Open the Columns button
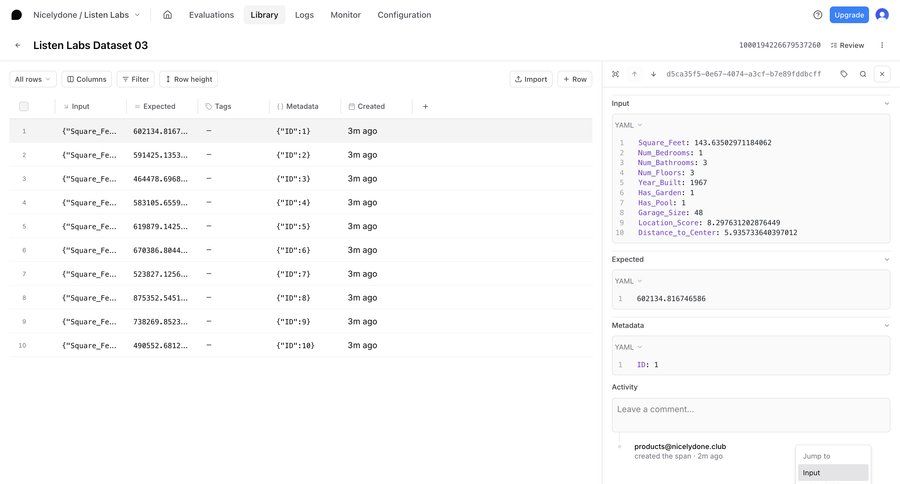900x484 pixels. [x=87, y=79]
